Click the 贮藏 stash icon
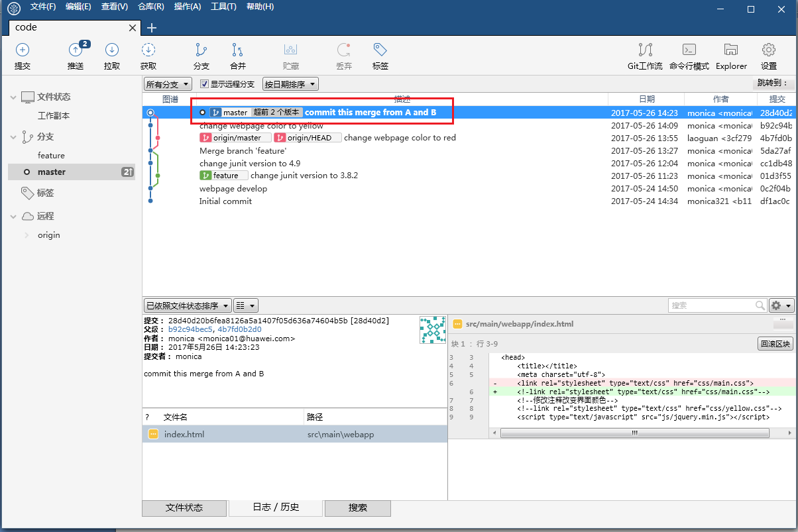This screenshot has height=532, width=798. point(290,50)
